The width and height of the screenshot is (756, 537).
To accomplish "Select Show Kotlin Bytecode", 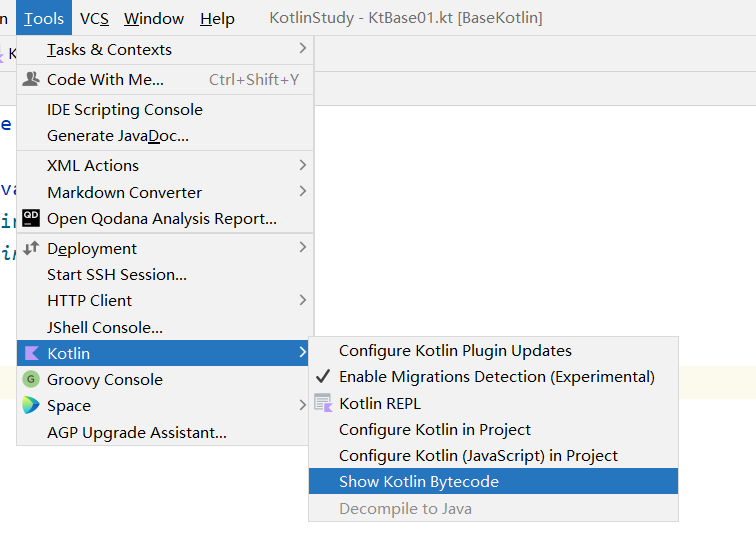I will click(x=418, y=481).
